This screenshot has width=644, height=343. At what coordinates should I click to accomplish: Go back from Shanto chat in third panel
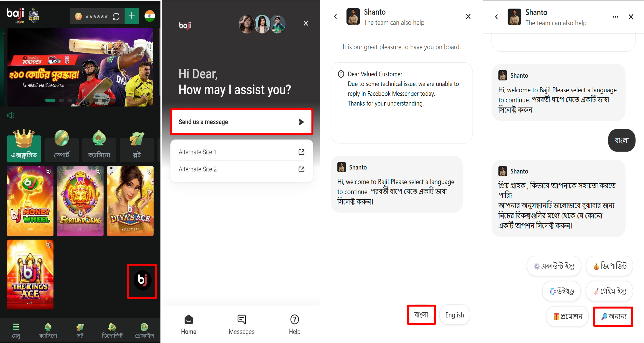tap(336, 17)
